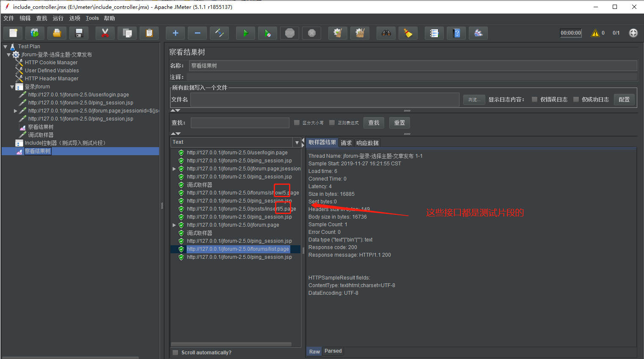644x359 pixels.
Task: Click the 浏览 browse button
Action: (x=474, y=99)
